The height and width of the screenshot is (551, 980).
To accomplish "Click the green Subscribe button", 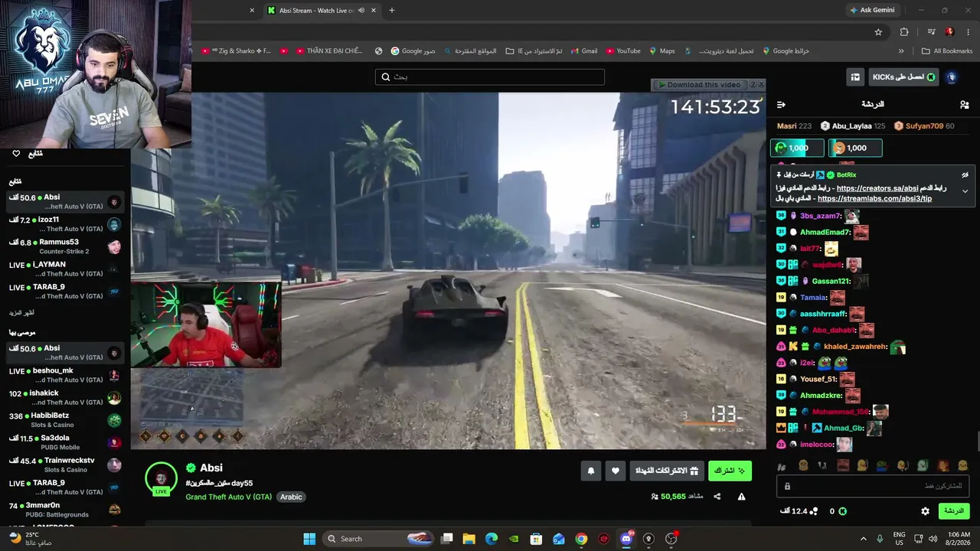I will [x=730, y=471].
